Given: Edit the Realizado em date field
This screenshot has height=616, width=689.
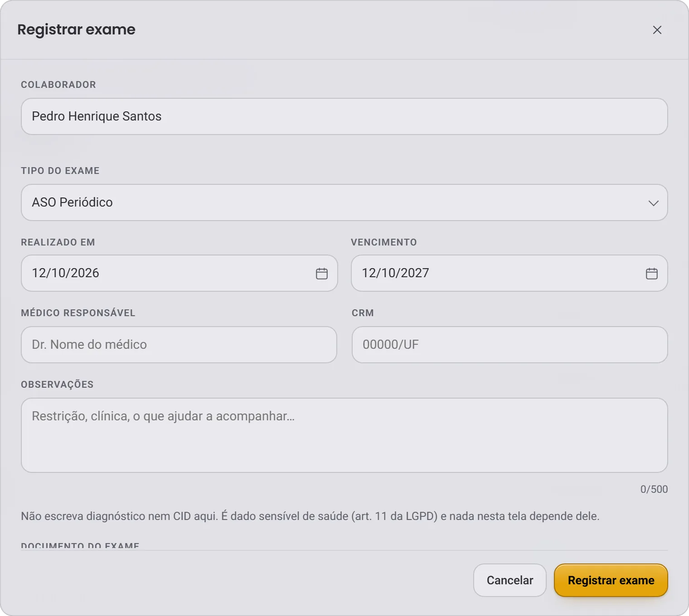Looking at the screenshot, I should pos(180,273).
